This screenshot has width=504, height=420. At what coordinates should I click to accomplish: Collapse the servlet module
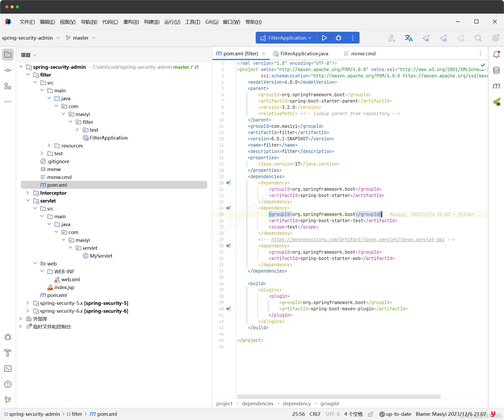point(28,201)
